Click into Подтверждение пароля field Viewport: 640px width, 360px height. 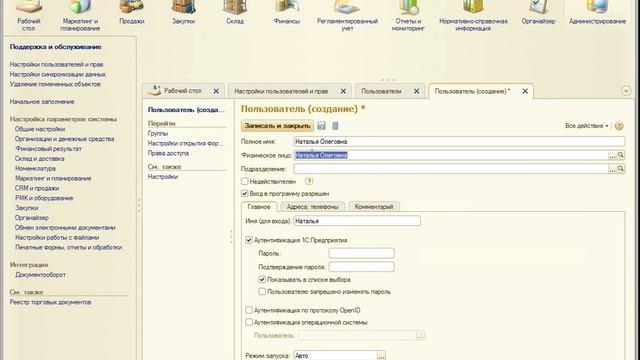[x=362, y=267]
